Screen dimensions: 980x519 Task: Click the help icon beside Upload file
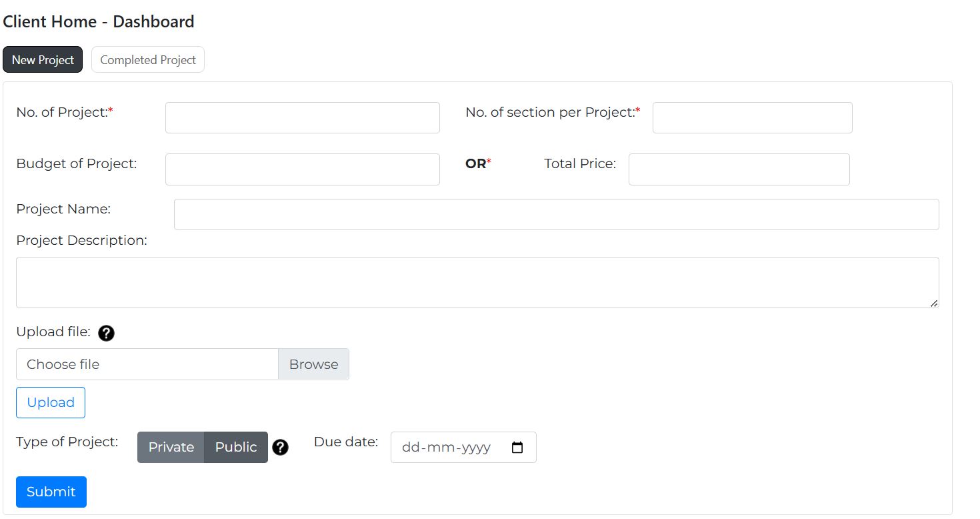click(106, 333)
